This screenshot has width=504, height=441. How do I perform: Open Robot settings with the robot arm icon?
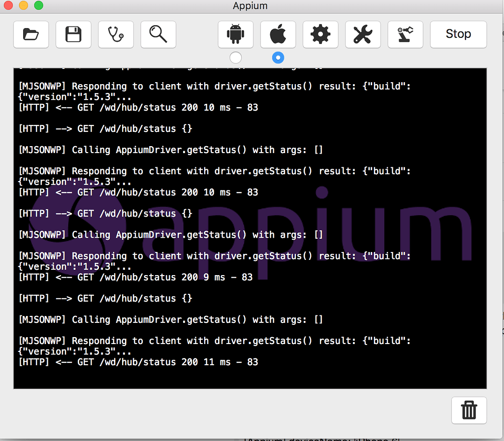pyautogui.click(x=405, y=34)
